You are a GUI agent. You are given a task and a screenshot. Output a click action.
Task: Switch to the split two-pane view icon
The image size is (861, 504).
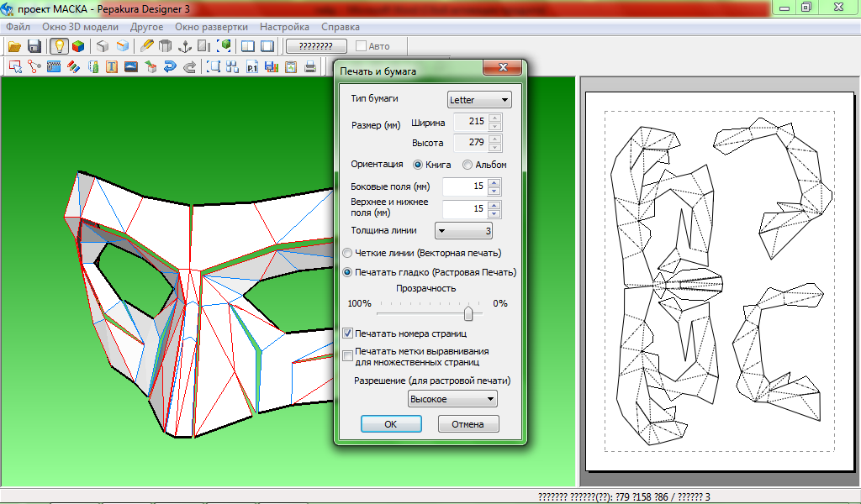pyautogui.click(x=248, y=46)
